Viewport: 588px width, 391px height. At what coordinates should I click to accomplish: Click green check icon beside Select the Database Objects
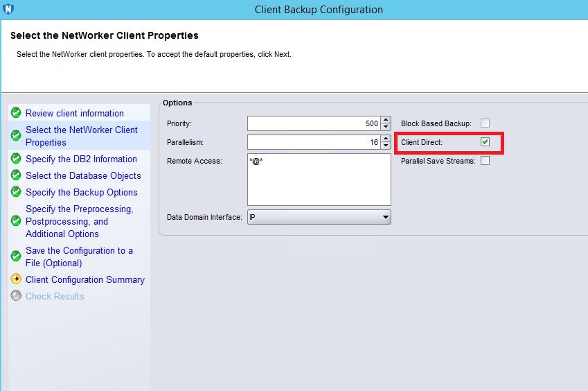16,175
